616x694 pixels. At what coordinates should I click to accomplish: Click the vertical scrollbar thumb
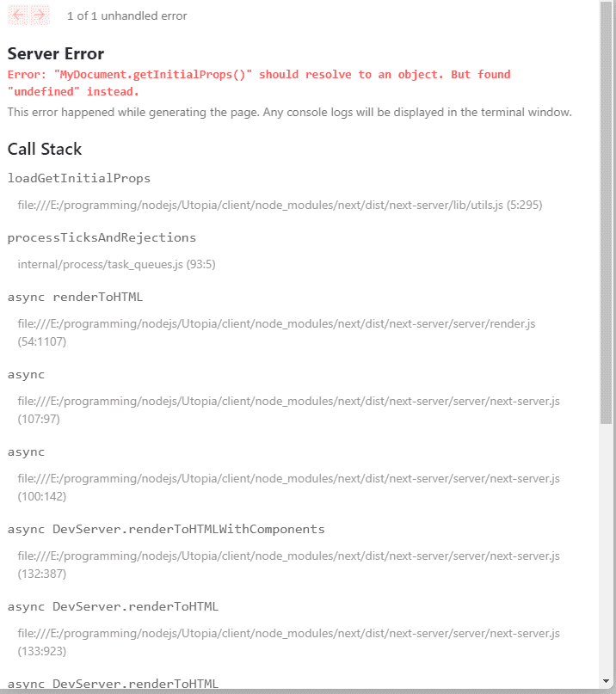point(606,214)
